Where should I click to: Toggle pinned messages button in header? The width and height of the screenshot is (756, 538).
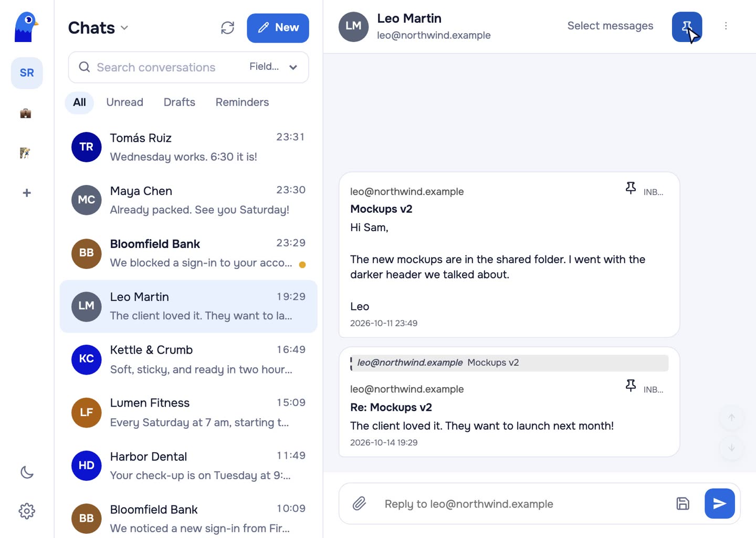click(687, 27)
